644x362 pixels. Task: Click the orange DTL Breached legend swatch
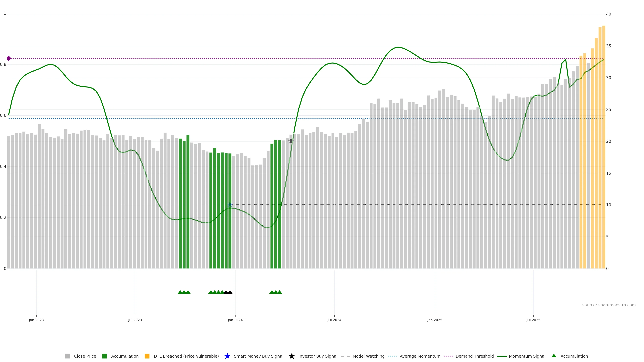147,356
